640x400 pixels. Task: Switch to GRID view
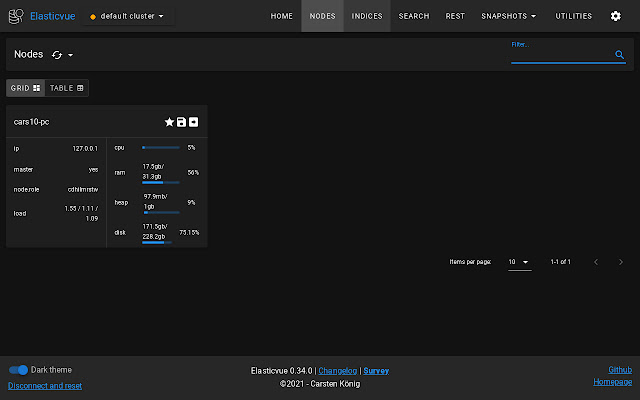coord(25,88)
